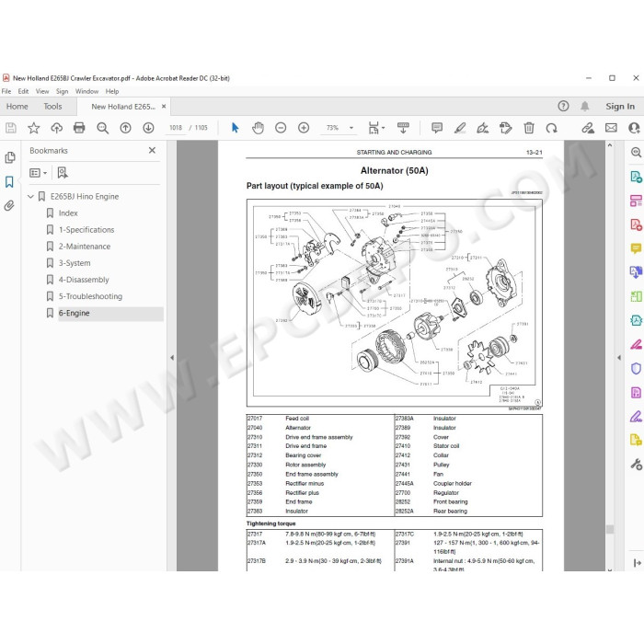Open fit page options tool
644x644 pixels.
click(375, 128)
